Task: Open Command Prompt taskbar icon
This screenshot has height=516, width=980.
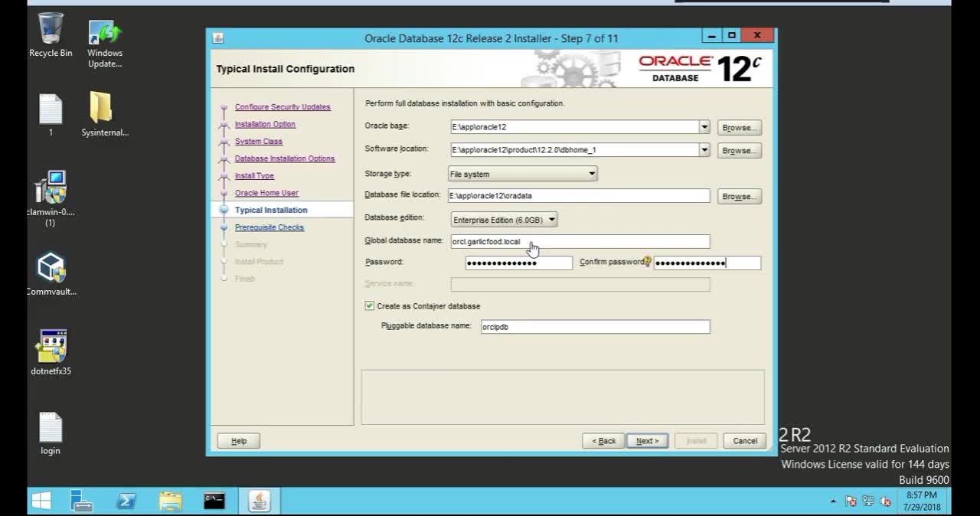Action: pyautogui.click(x=214, y=501)
